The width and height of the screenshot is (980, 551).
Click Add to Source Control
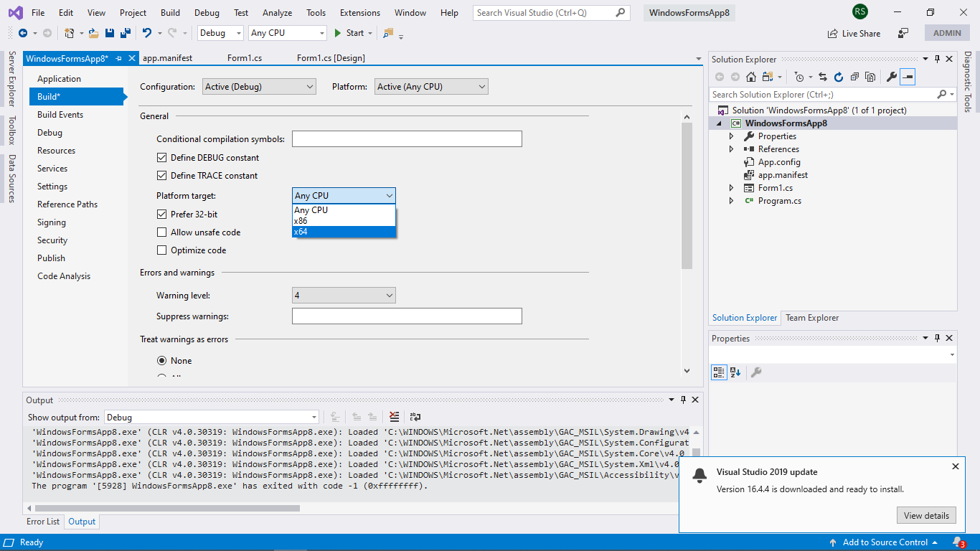(x=884, y=542)
